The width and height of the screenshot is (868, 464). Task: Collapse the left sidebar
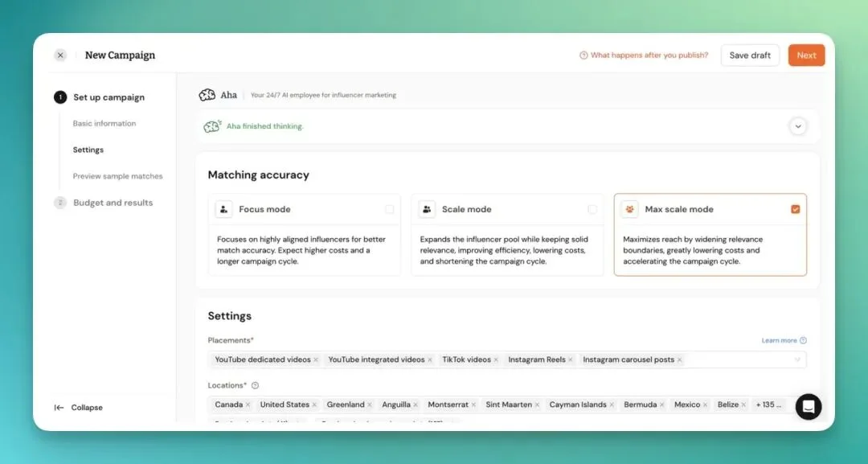point(79,407)
